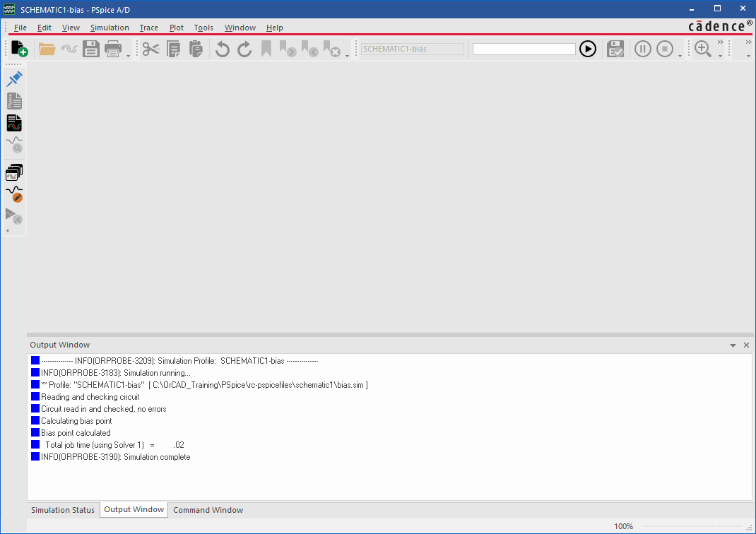The height and width of the screenshot is (534, 756).
Task: Open the Simulation menu
Action: coord(110,28)
